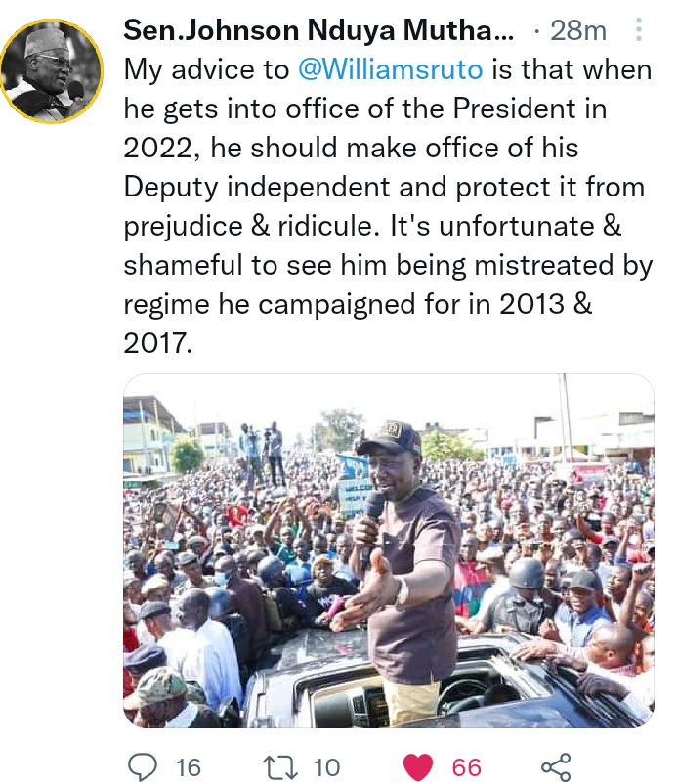Click the reply count 16
Screen dimensions: 678x784
189,767
